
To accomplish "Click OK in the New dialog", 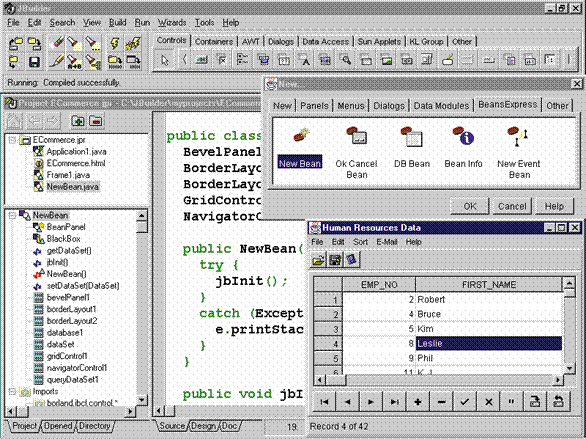I will coord(470,206).
